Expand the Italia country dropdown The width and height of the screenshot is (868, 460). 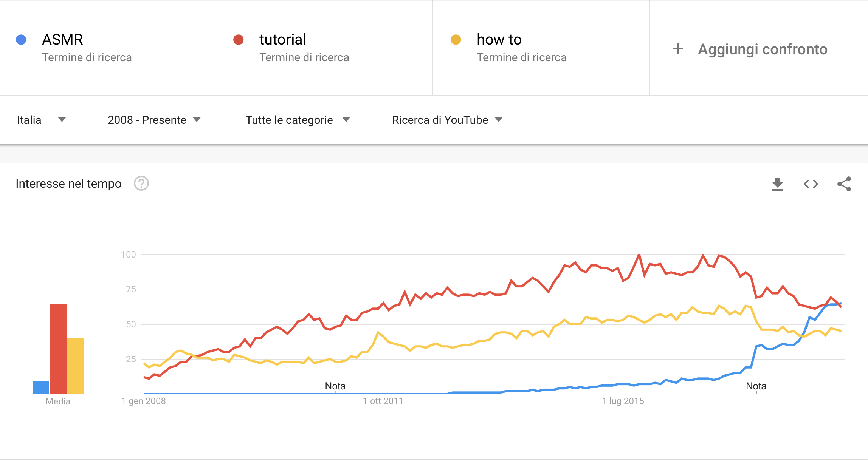[41, 120]
